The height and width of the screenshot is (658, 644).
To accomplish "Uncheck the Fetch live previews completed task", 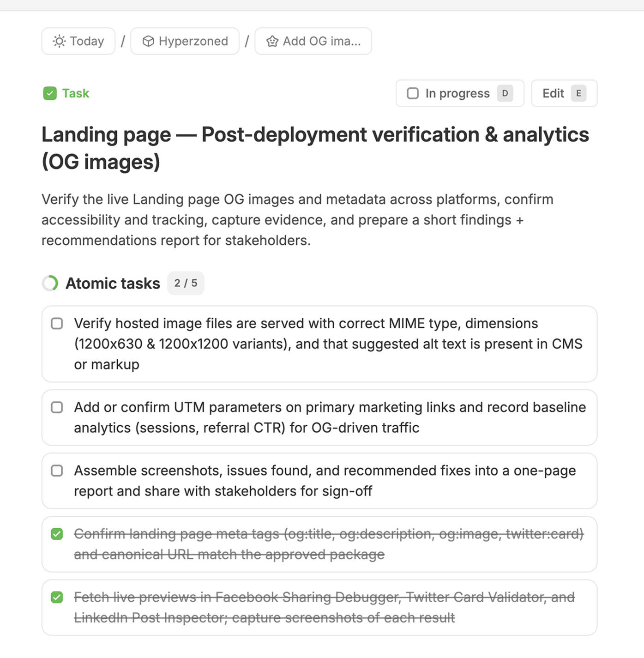I will point(57,597).
